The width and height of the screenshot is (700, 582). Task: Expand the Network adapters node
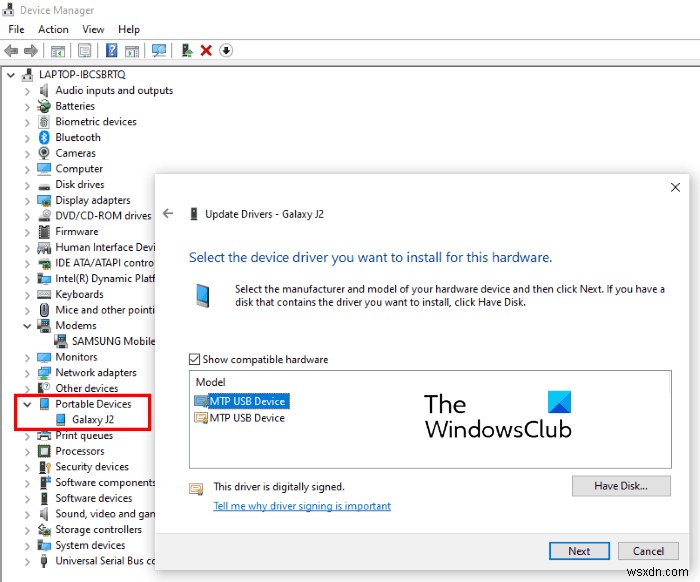pos(27,373)
